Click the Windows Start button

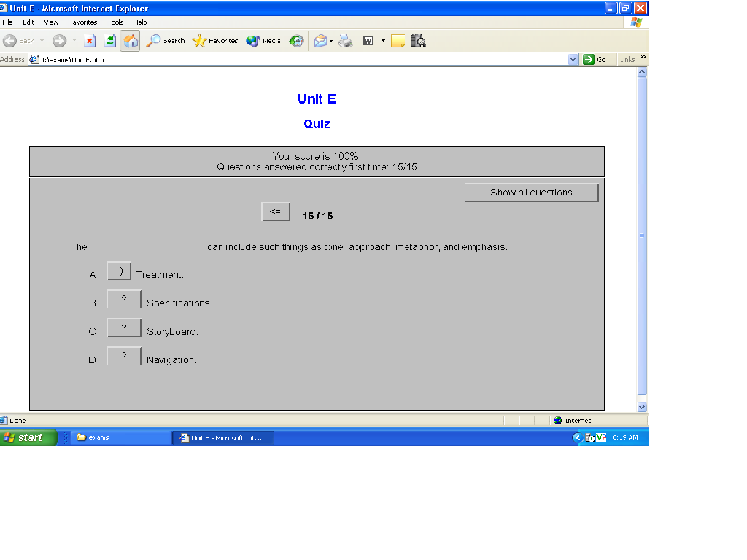pyautogui.click(x=28, y=437)
